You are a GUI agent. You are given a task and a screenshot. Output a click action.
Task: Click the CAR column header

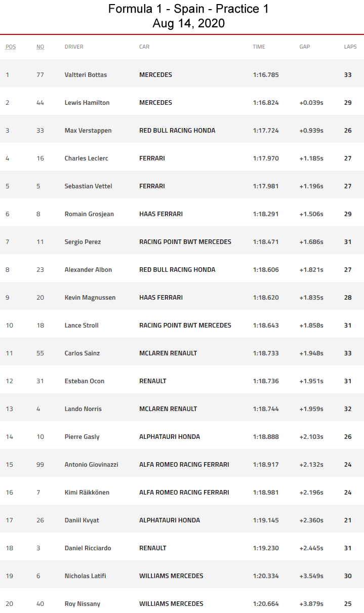tap(144, 47)
